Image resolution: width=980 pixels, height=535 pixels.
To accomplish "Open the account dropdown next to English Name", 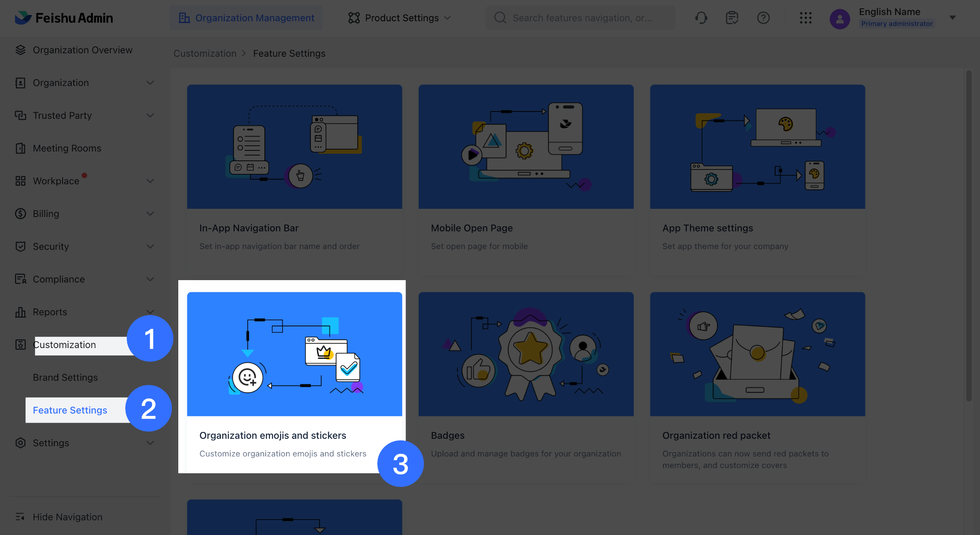I will pyautogui.click(x=952, y=17).
